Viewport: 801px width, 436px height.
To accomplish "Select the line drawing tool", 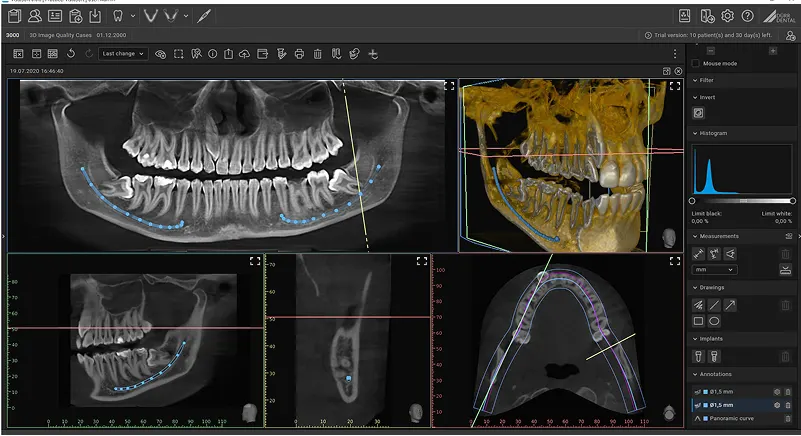I will [x=714, y=305].
